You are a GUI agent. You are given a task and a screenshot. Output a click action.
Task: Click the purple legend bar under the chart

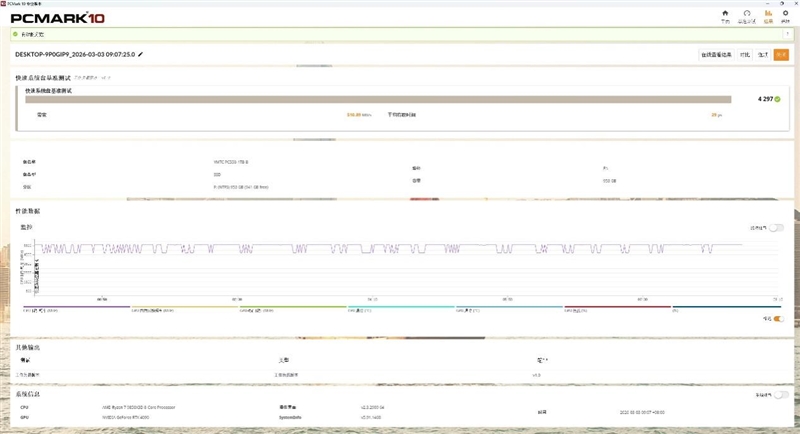[x=75, y=307]
